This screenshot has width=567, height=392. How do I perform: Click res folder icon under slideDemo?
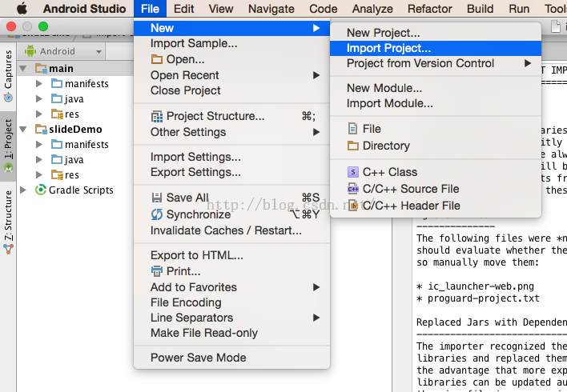click(x=57, y=175)
